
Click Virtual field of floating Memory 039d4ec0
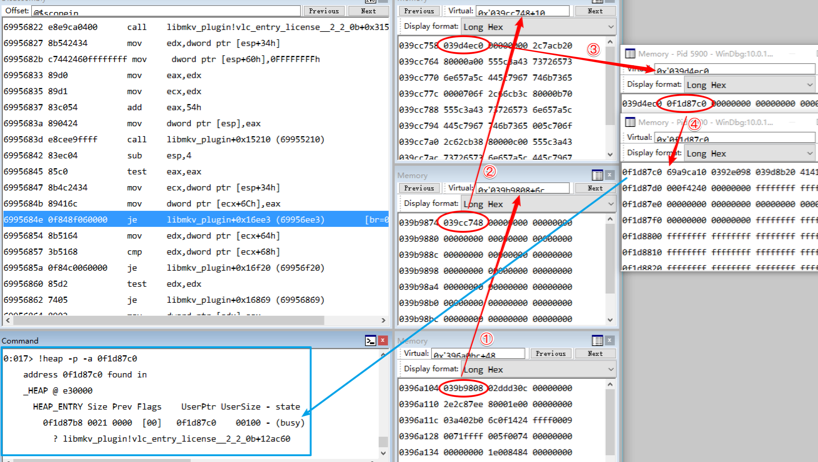click(x=734, y=69)
